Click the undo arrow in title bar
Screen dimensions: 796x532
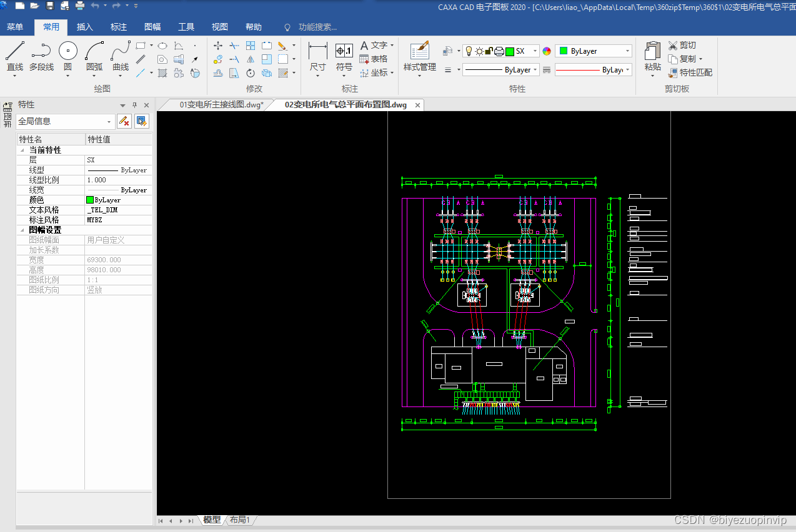(95, 6)
